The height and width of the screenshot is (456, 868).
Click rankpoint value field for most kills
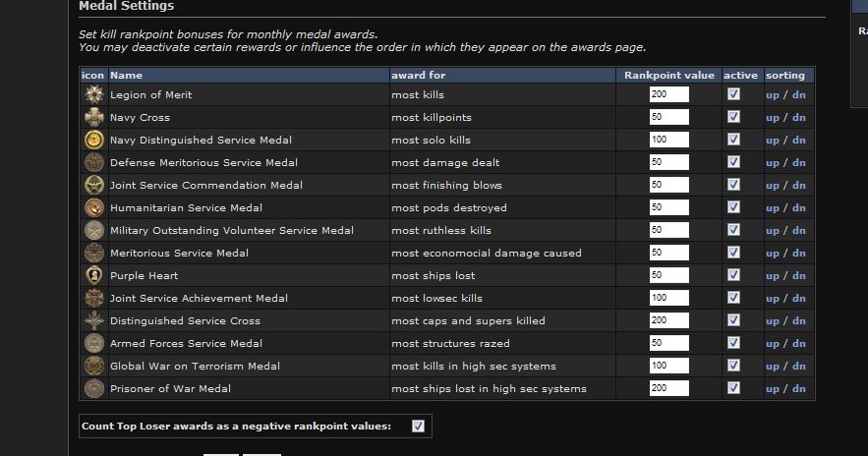click(668, 94)
